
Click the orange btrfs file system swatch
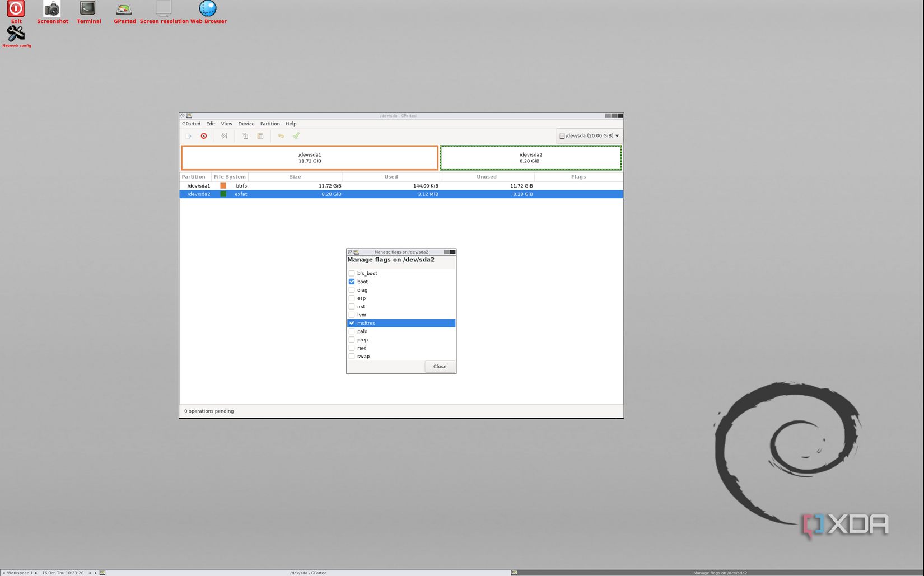223,186
